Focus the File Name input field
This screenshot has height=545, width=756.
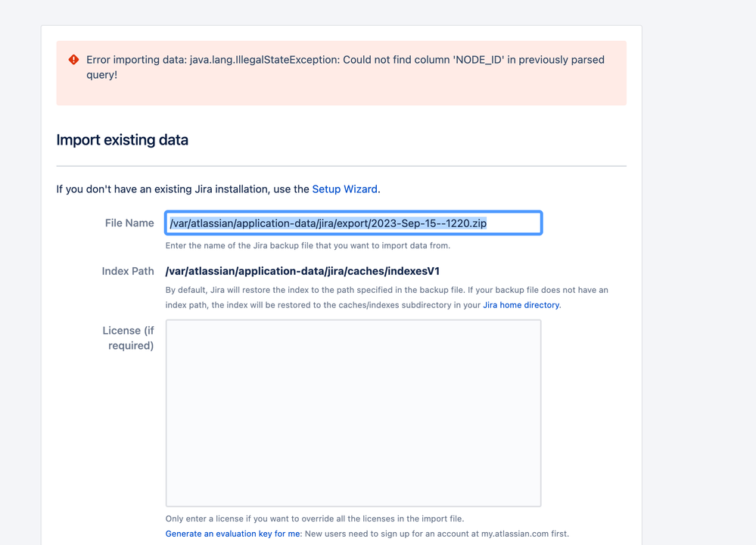353,223
